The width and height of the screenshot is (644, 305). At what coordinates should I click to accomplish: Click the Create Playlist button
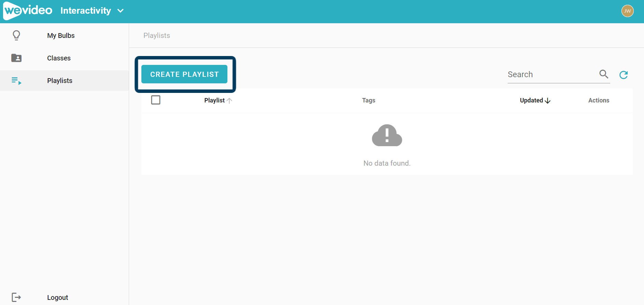[x=184, y=74]
